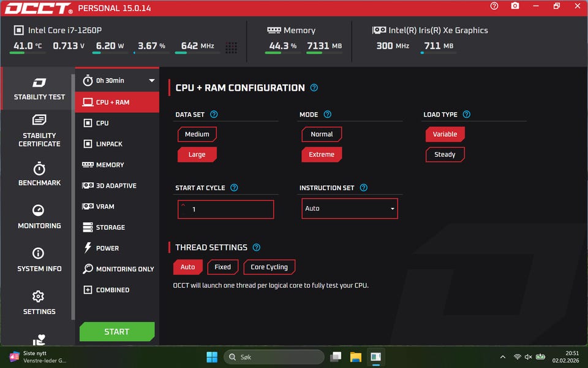Image resolution: width=588 pixels, height=368 pixels.
Task: Select the Memory test
Action: point(118,164)
